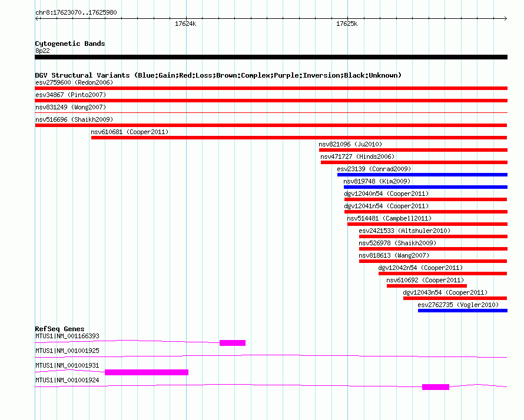The width and height of the screenshot is (524, 420).
Task: Click the MTUS1|NM_001001931 gene label
Action: 67,365
